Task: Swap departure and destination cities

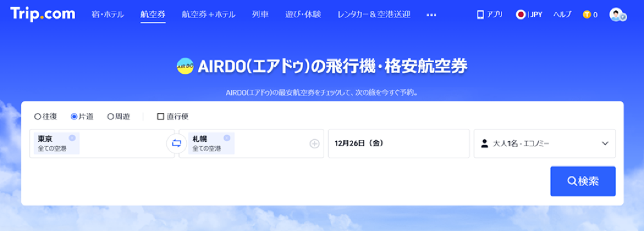Action: click(177, 144)
